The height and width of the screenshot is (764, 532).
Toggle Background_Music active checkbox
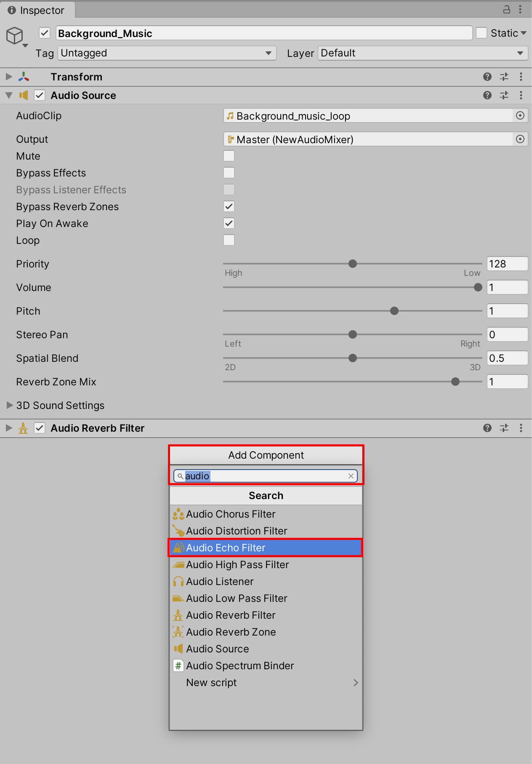pyautogui.click(x=45, y=33)
